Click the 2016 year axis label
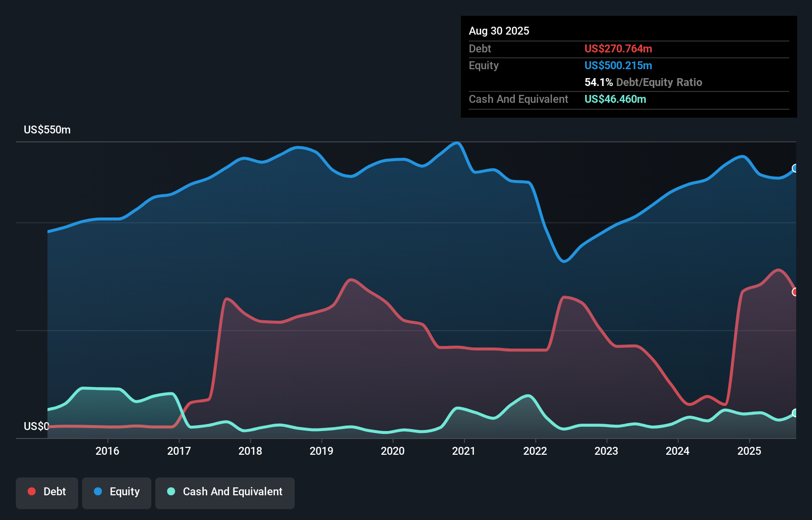The image size is (812, 520). [x=107, y=451]
